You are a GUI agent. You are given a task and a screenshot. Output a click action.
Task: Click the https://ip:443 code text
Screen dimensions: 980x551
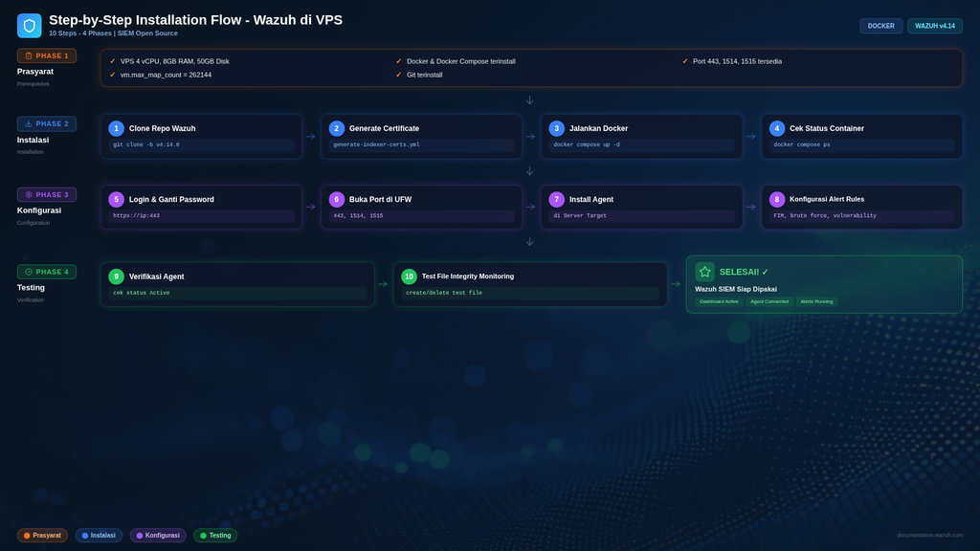[x=136, y=215]
